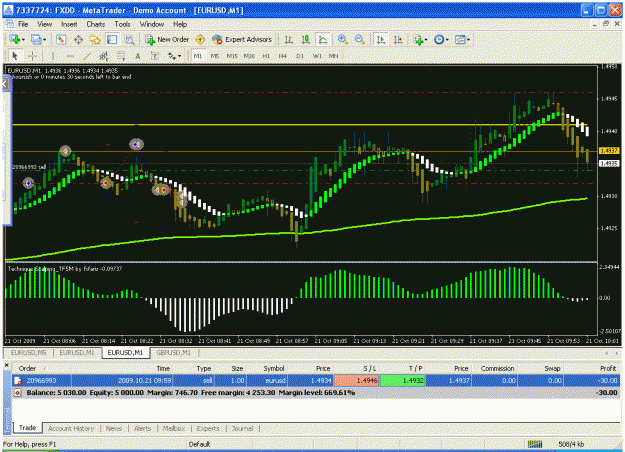This screenshot has width=625, height=452.
Task: Toggle chart shift icon
Action: [398, 39]
